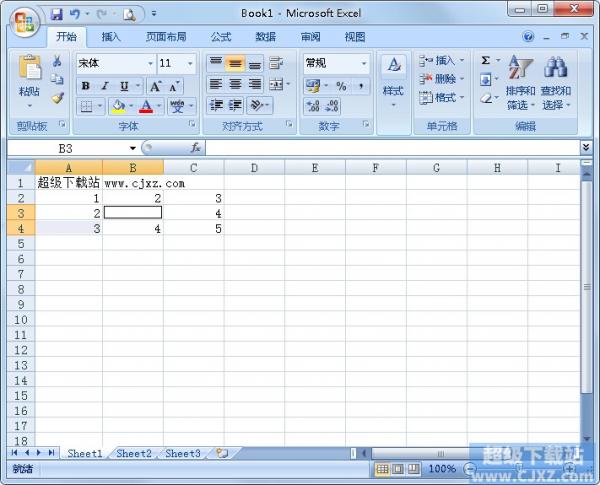Viewport: 600px width, 485px height.
Task: Click the insert function fx icon
Action: 195,147
